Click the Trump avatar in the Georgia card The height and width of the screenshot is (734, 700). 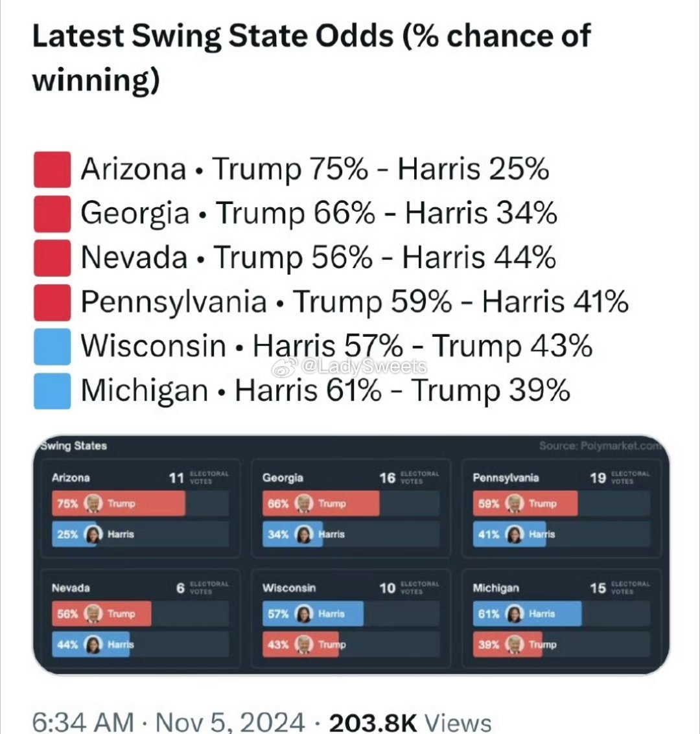[304, 503]
